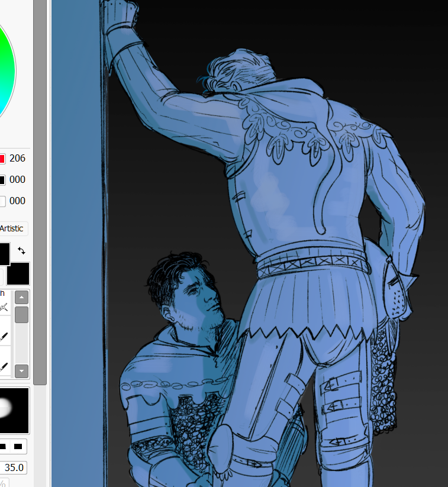
Task: Click the side panel vertical scrollbar
Action: tap(40, 192)
